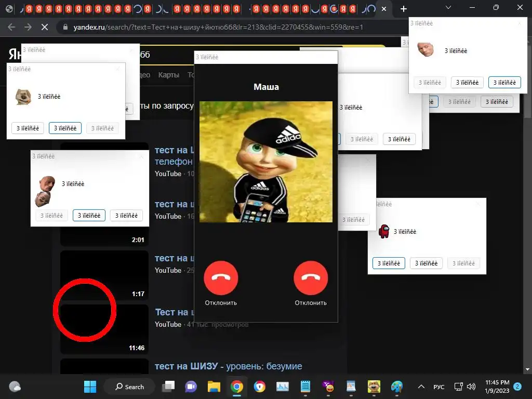
Task: Click the Talking Ben dog image in the dialog
Action: pyautogui.click(x=23, y=97)
